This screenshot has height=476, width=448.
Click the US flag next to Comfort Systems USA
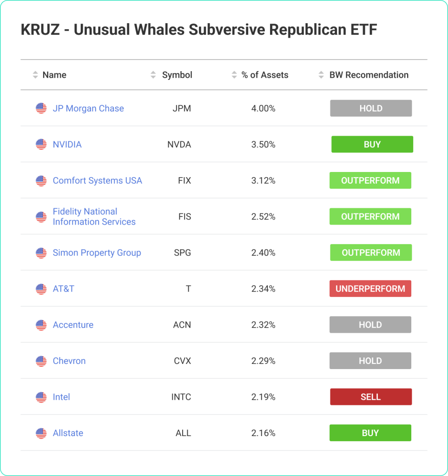pos(40,180)
